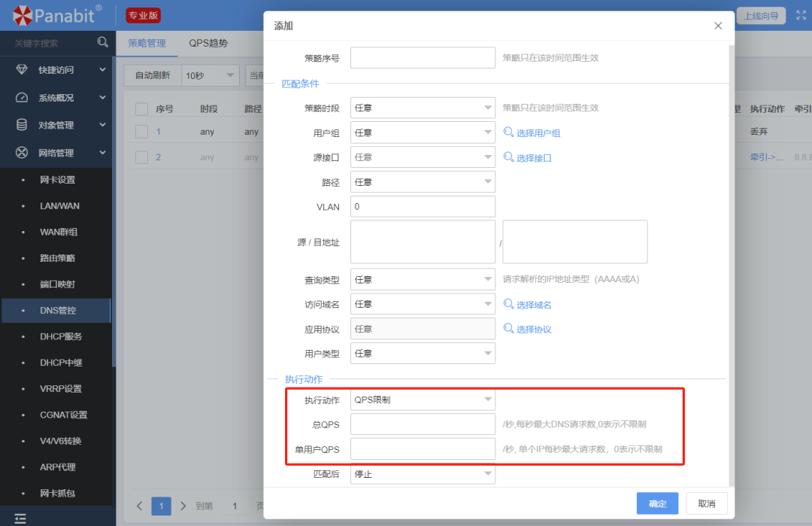Click the magnifier icon beside 选择用户组
Viewport: 812px width, 526px height.
click(x=509, y=132)
